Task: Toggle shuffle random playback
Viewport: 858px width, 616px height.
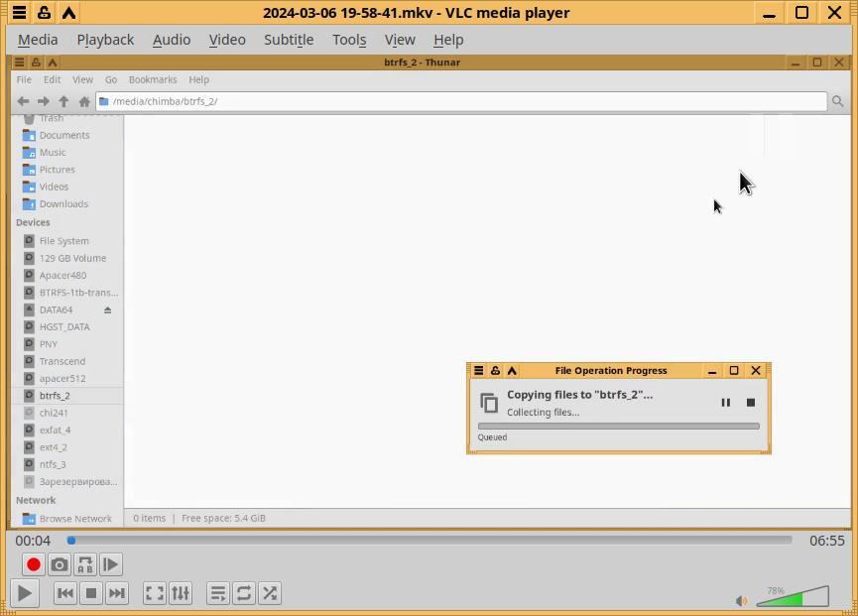Action: point(270,593)
